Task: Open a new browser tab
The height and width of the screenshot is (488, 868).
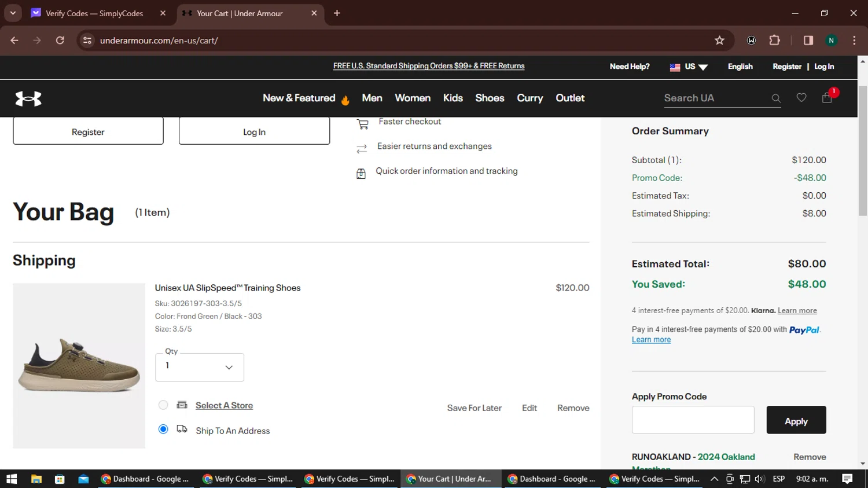Action: click(337, 13)
